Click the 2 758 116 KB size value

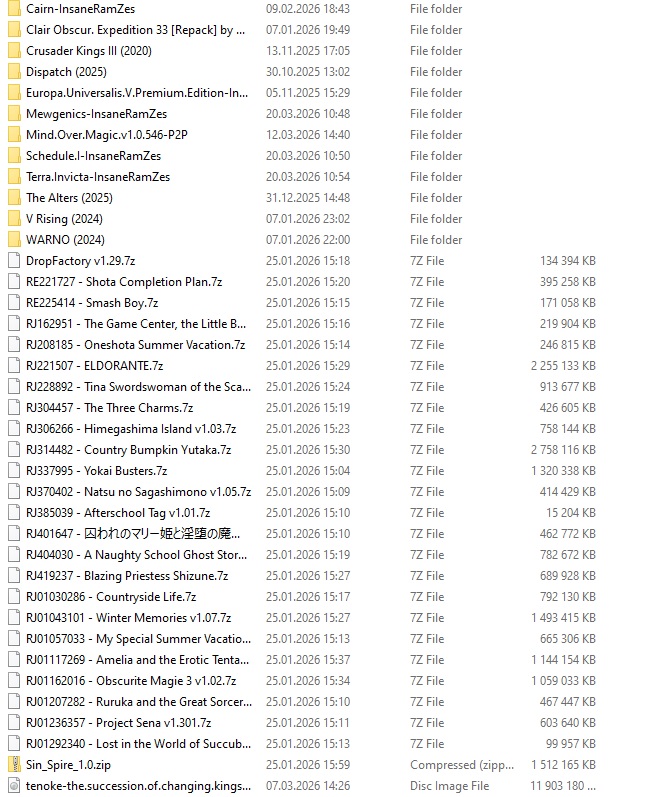click(x=563, y=450)
